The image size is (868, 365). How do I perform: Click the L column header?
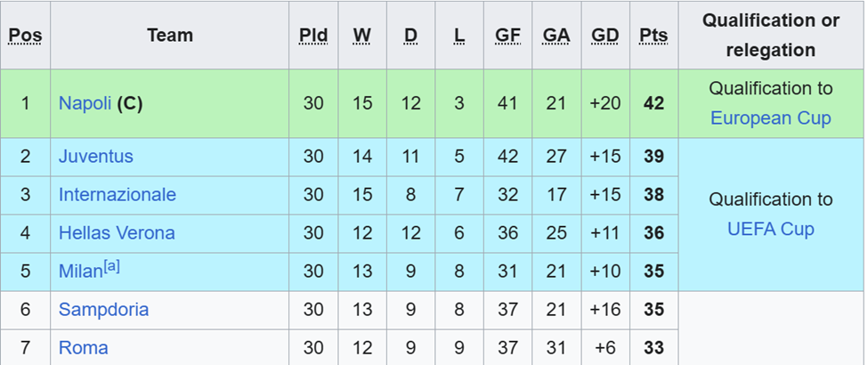[458, 36]
